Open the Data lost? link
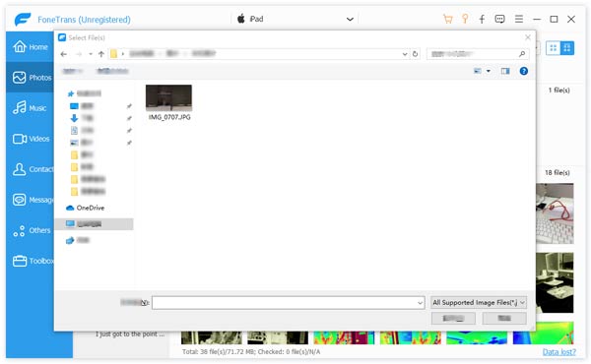Viewport: 591px width, 364px height. pos(558,352)
